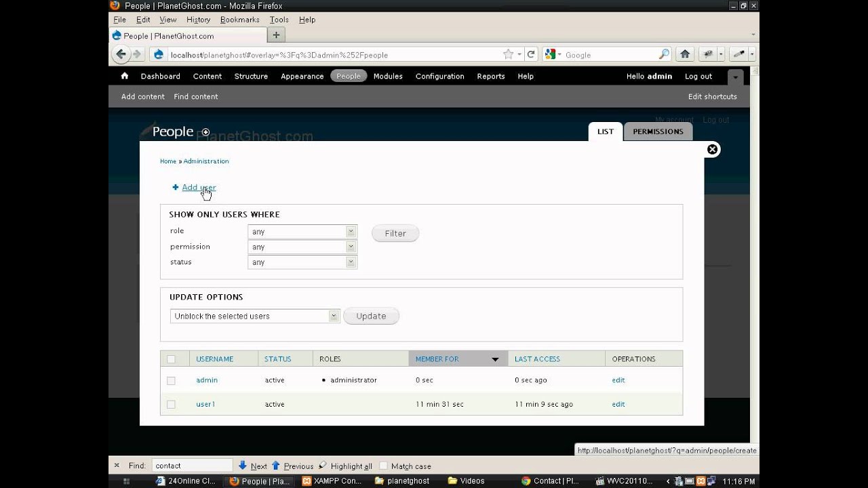Click the browser back arrow button

pyautogui.click(x=121, y=54)
